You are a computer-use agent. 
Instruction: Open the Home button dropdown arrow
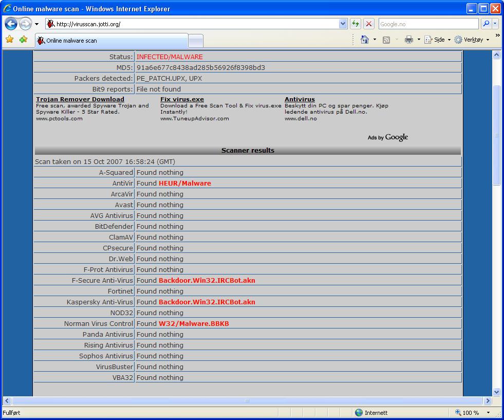375,40
